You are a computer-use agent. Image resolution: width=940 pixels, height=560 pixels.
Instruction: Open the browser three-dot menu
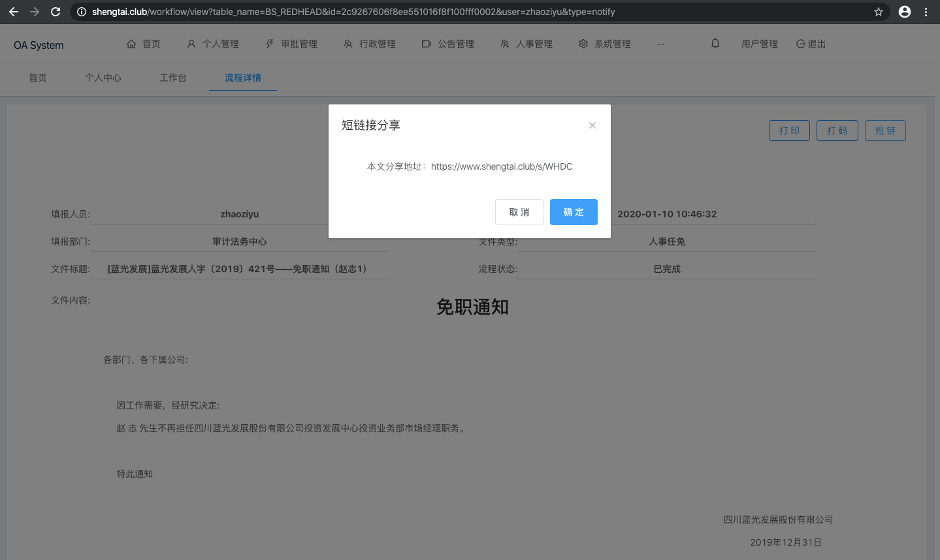coord(926,12)
